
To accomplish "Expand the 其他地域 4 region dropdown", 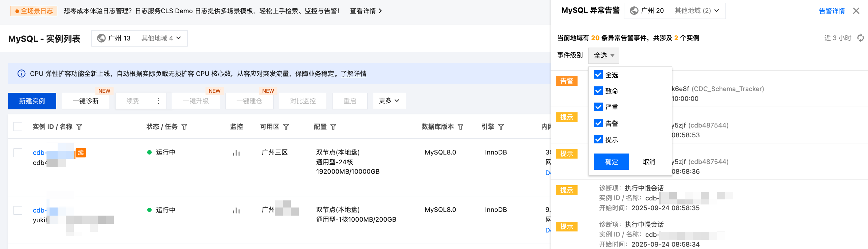I will click(161, 38).
